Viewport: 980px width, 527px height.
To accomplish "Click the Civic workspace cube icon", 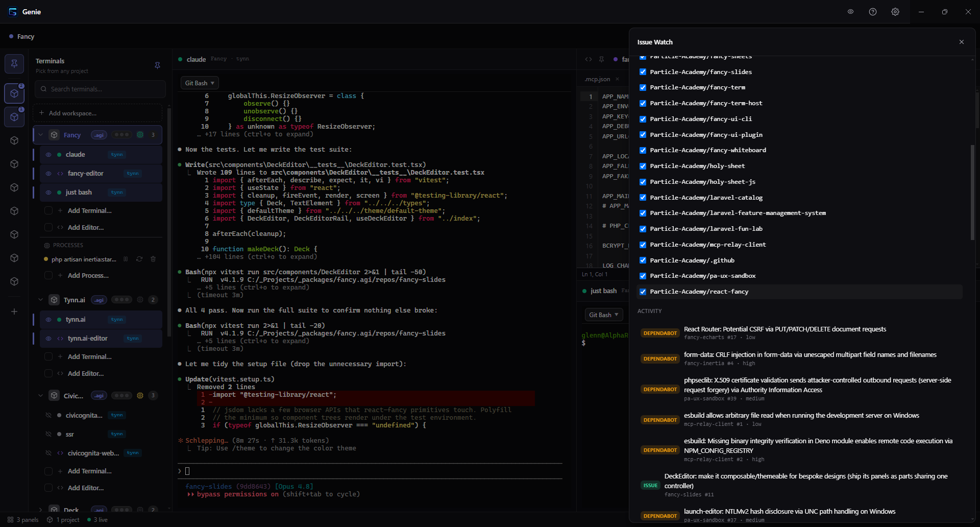I will tap(54, 395).
